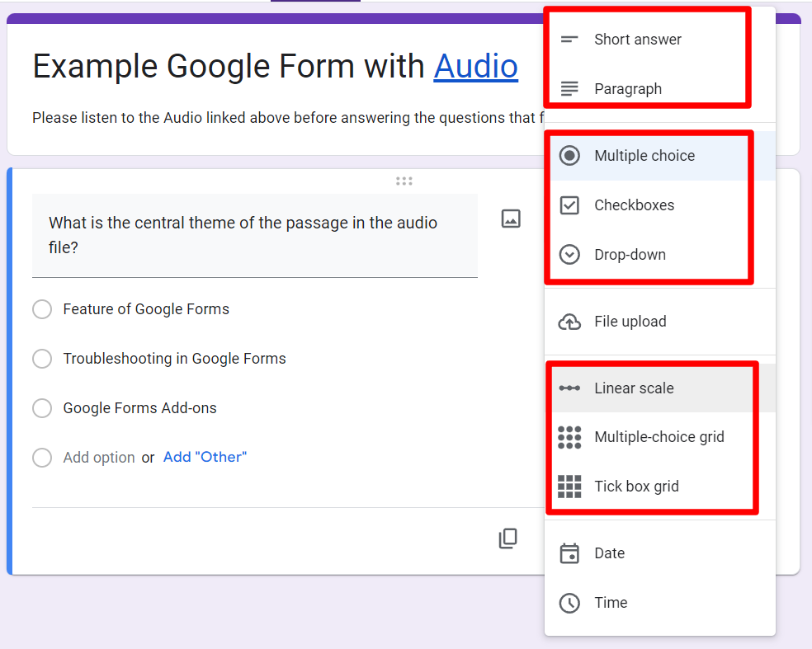Choose Time question type

coord(660,603)
